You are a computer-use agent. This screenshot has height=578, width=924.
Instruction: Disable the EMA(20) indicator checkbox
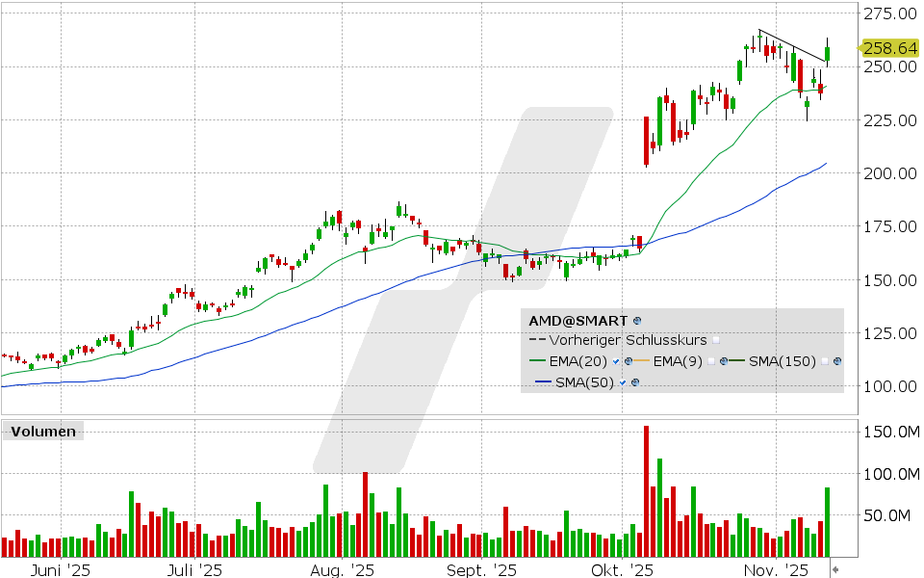coord(615,361)
